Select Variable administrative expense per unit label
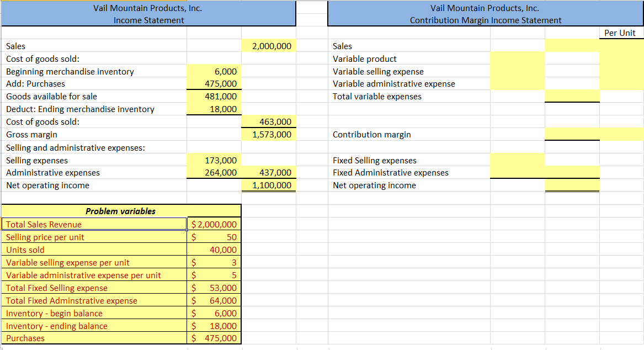Screen dimensions: 644x350 (x=94, y=275)
